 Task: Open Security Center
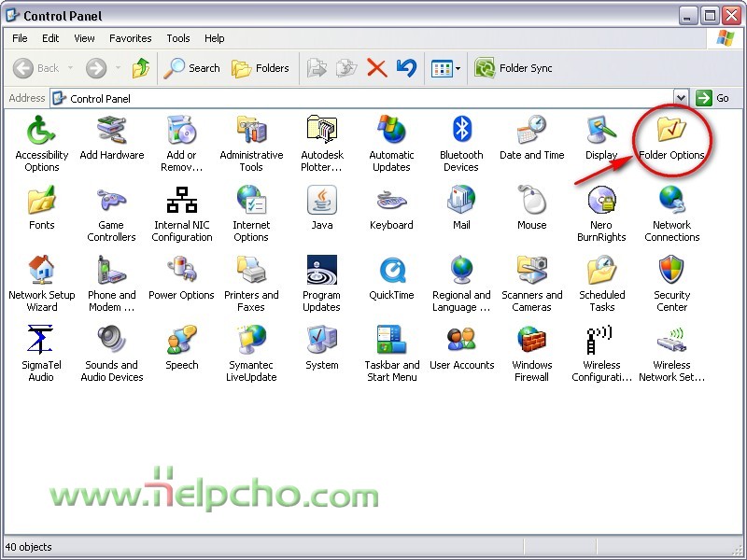pyautogui.click(x=671, y=284)
